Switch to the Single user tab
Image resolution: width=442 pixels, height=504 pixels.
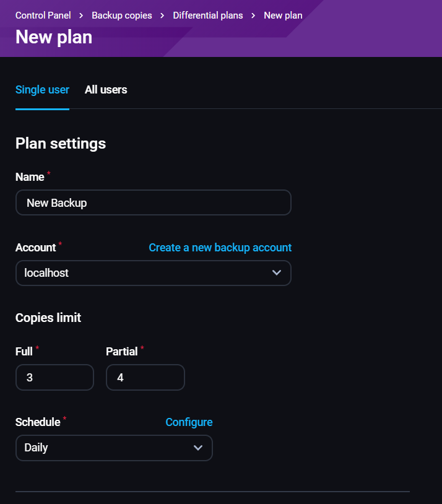(x=42, y=90)
